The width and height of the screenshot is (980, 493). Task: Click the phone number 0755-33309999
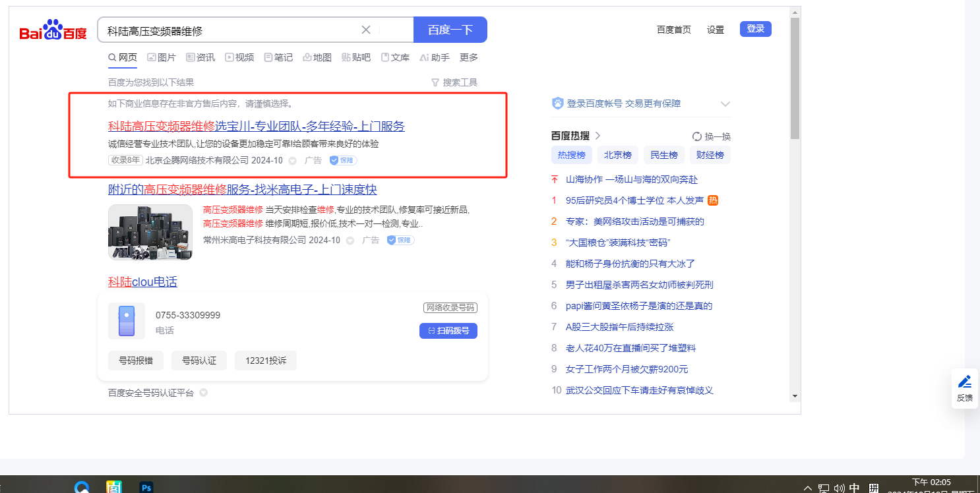pyautogui.click(x=188, y=315)
